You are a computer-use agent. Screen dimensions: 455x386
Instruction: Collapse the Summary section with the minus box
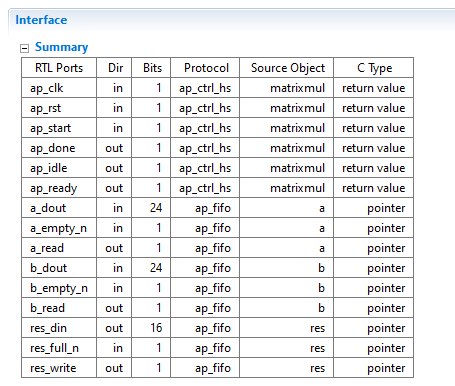(24, 49)
